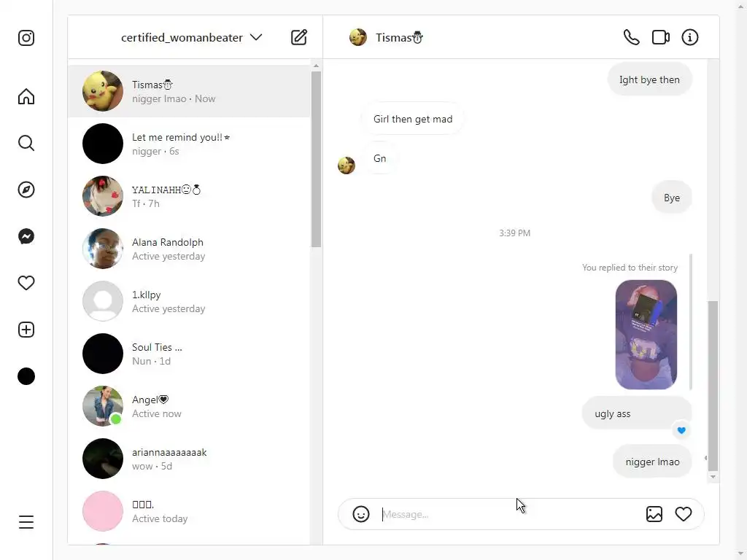747x560 pixels.
Task: Open the Messenger icon in sidebar
Action: [26, 236]
